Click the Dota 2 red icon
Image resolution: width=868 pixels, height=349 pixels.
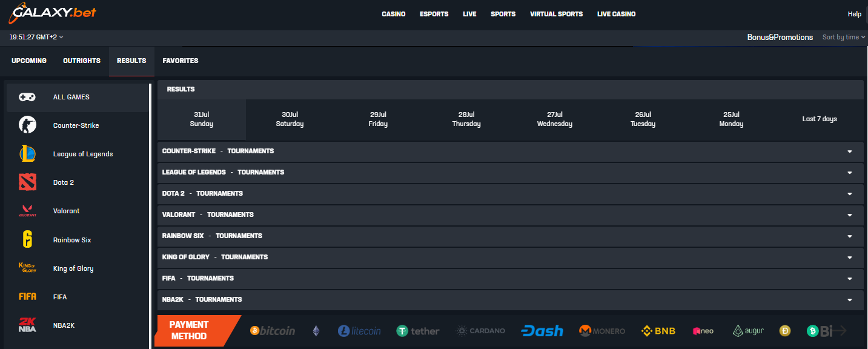coord(27,182)
